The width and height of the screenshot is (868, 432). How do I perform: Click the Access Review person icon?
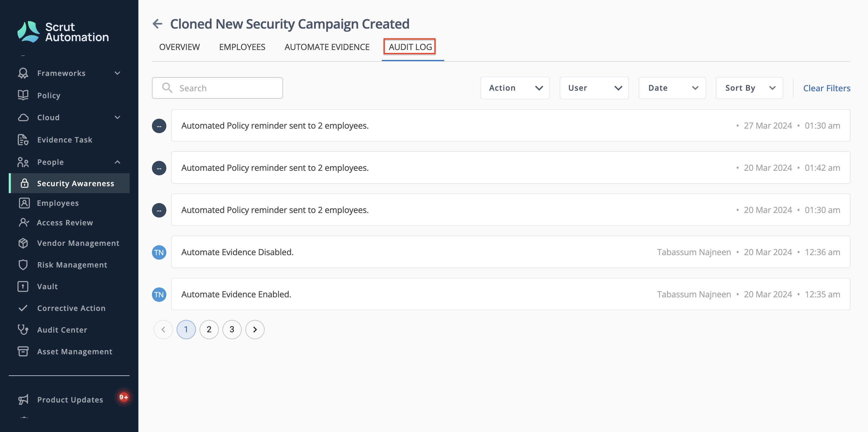pos(24,223)
